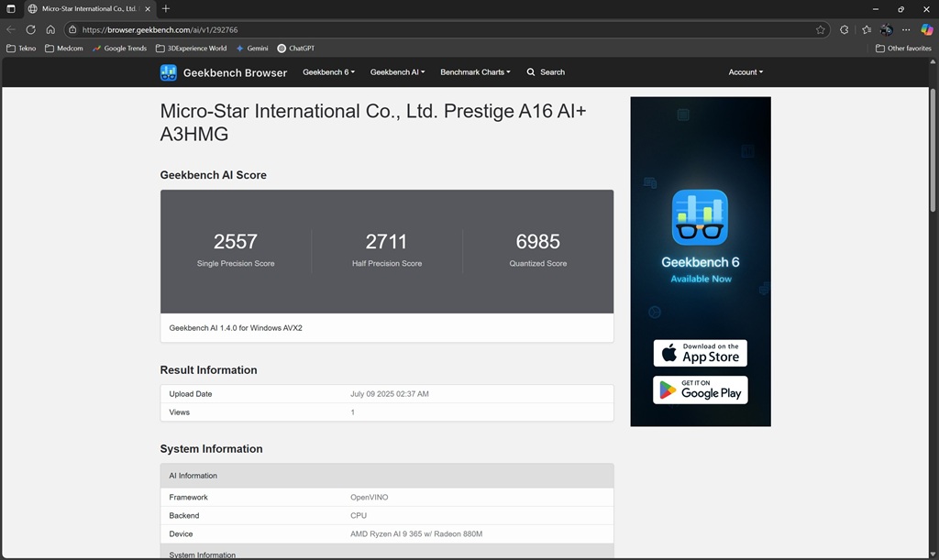Screen dimensions: 939x560
Task: Open the 3DExperience World bookmarks folder
Action: click(x=191, y=49)
